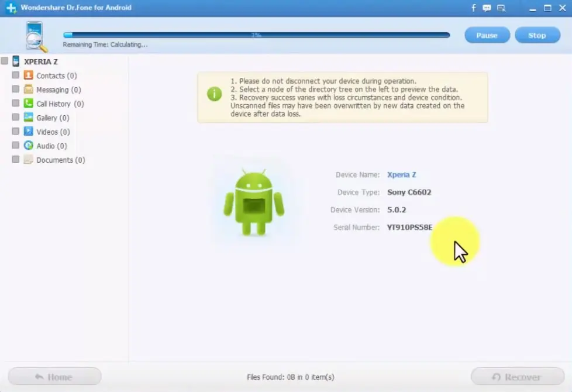The width and height of the screenshot is (572, 392).
Task: Click the Files Found status text
Action: click(x=290, y=377)
